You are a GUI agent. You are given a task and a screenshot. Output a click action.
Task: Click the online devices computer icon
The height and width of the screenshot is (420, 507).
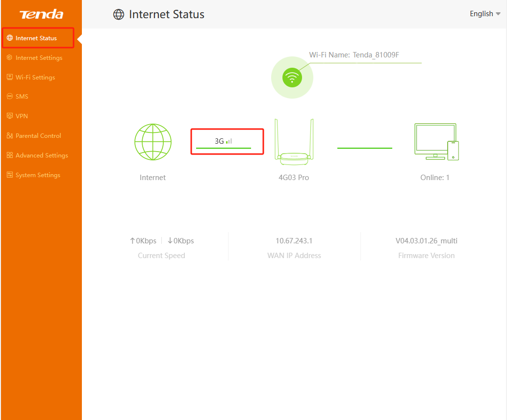tap(436, 142)
